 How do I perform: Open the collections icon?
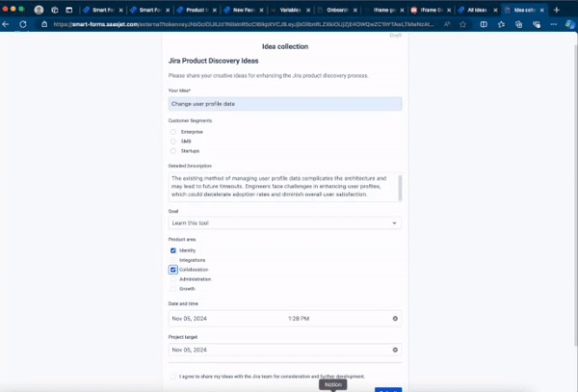[x=518, y=24]
